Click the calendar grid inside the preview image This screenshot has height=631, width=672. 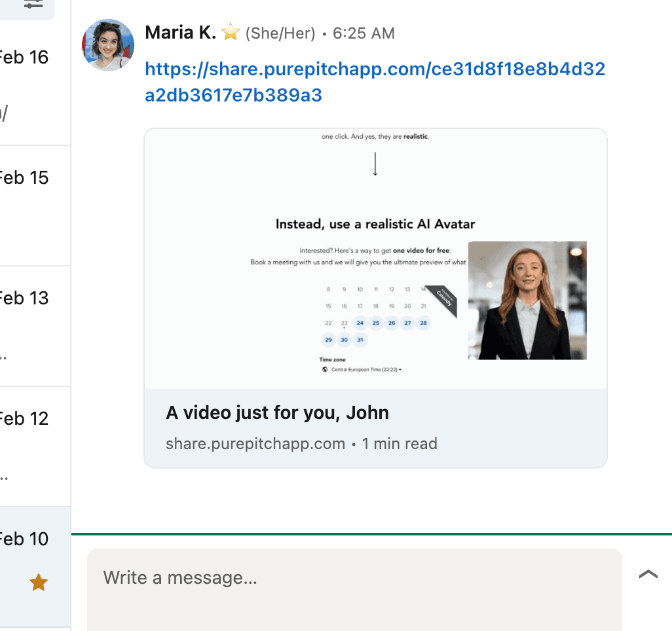pos(375,314)
